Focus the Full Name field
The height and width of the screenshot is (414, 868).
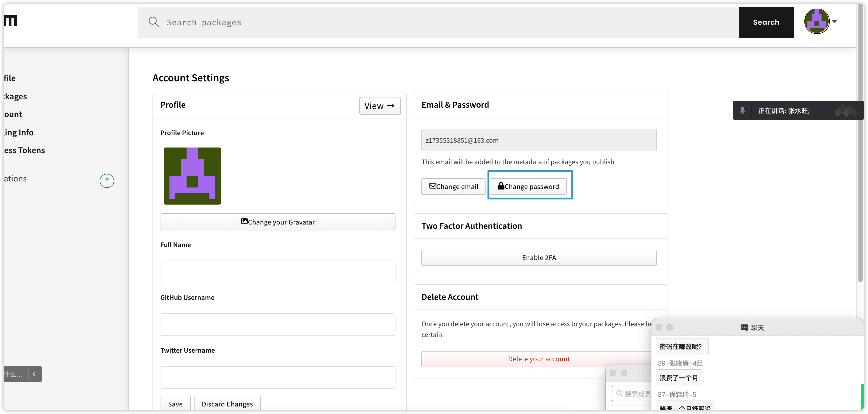point(278,272)
